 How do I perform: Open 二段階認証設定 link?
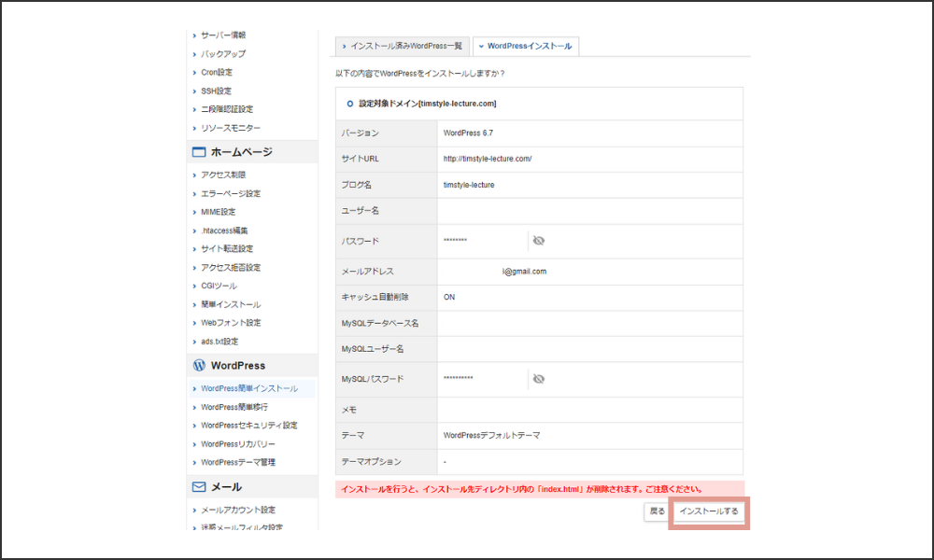point(227,109)
